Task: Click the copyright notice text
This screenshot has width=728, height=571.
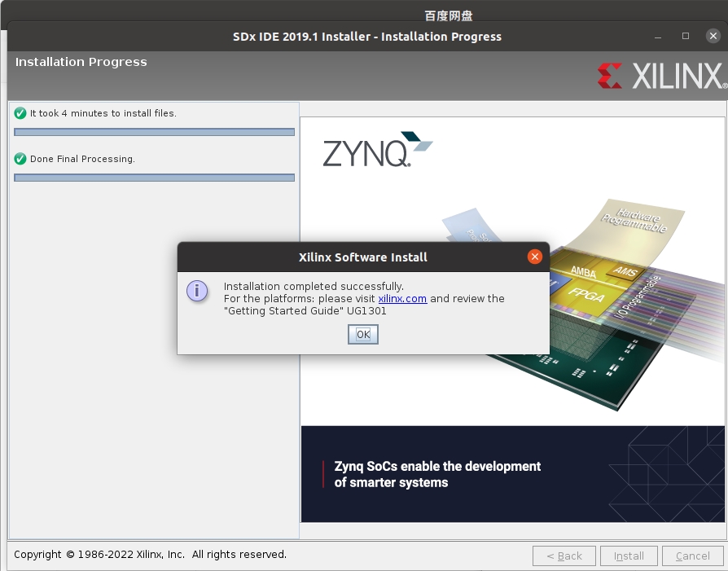Action: pos(152,555)
